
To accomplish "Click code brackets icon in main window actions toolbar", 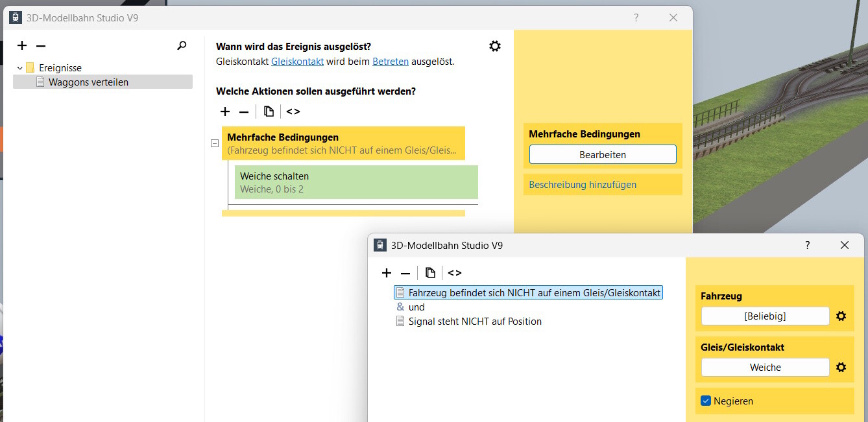I will (x=293, y=111).
